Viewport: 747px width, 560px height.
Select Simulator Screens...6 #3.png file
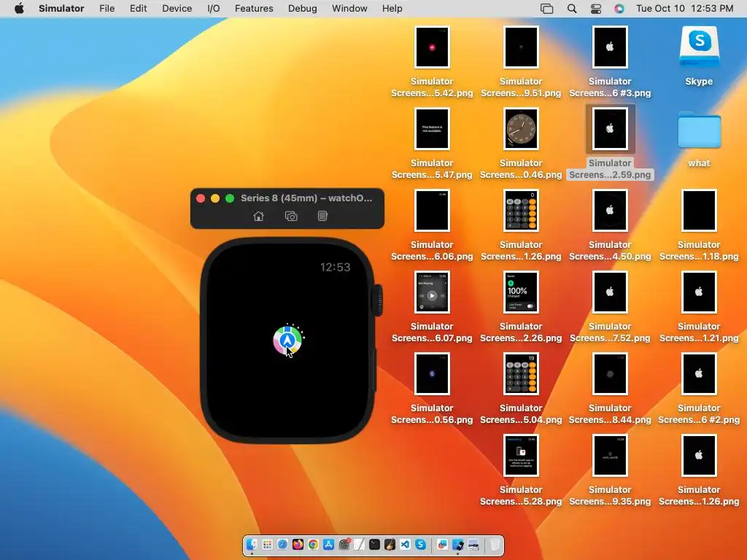click(x=610, y=47)
